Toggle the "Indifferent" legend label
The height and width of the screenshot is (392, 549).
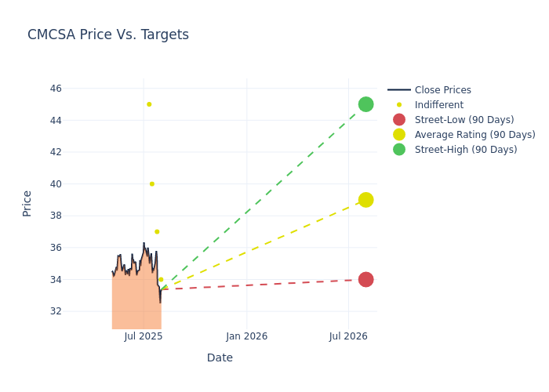tap(438, 105)
